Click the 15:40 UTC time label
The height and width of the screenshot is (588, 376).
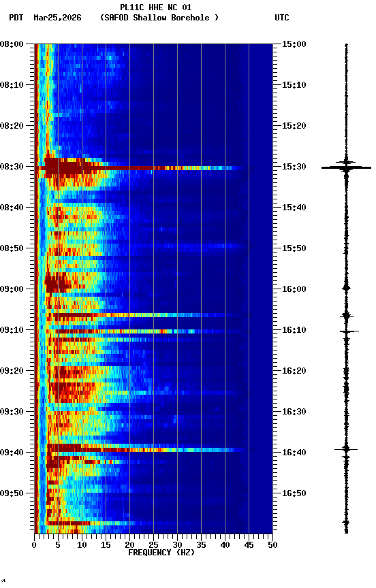point(294,208)
